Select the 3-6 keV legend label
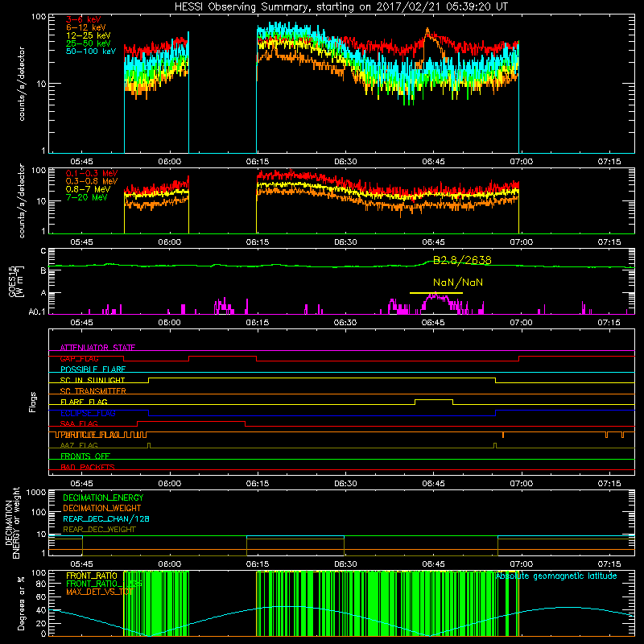644x644 pixels. [x=84, y=19]
